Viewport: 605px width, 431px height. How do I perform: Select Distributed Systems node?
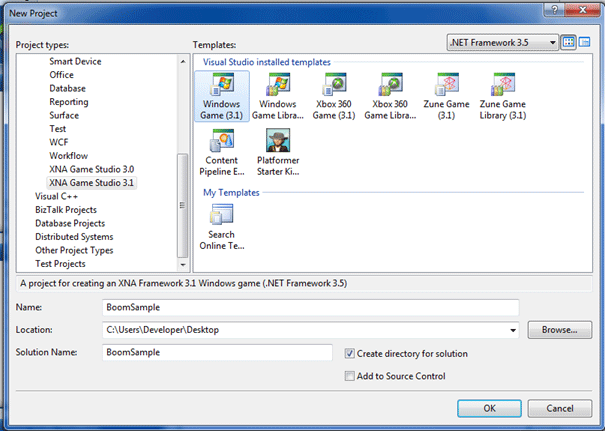pos(74,237)
